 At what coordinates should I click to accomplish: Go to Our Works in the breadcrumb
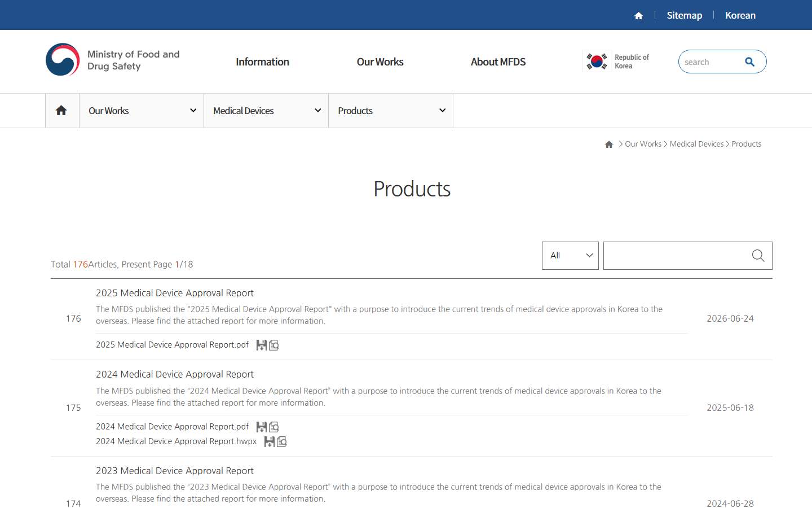coord(643,144)
